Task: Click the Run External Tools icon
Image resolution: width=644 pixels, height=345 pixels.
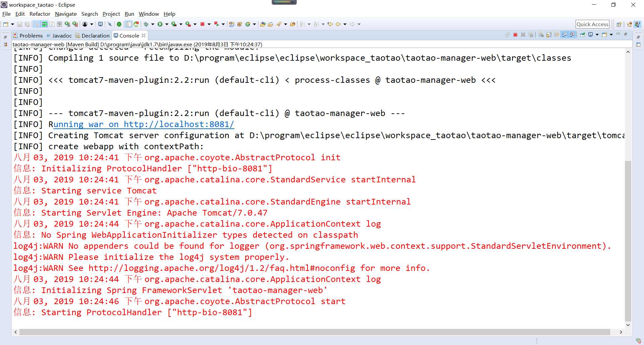Action: tap(188, 24)
